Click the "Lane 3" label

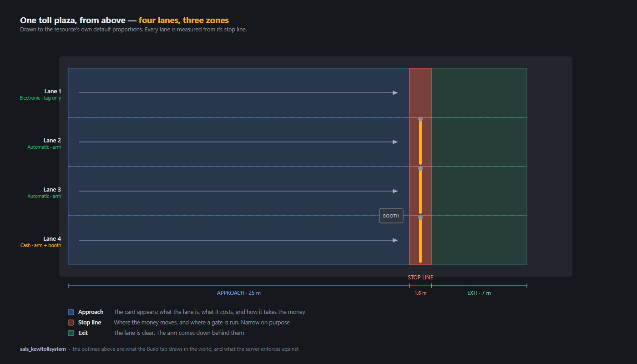click(x=52, y=190)
